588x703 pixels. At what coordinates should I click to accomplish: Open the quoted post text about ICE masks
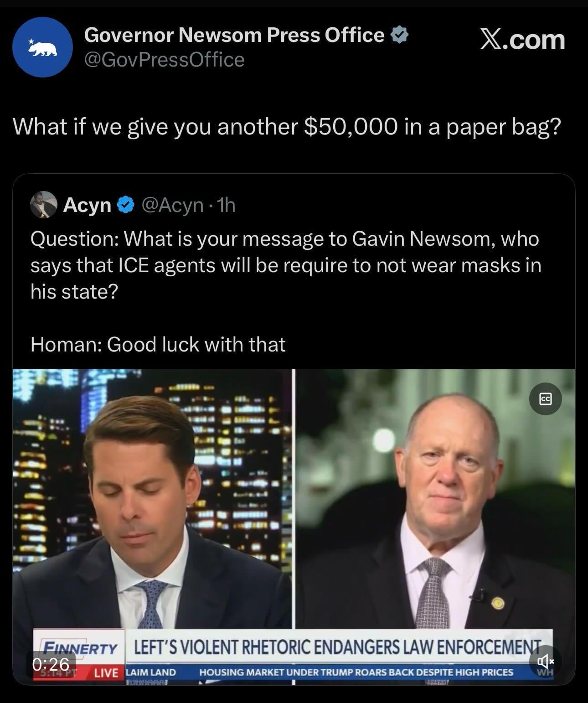(x=286, y=265)
